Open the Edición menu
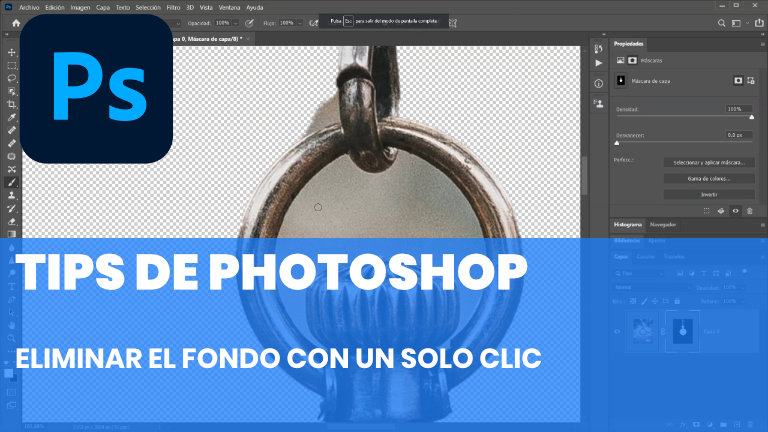This screenshot has height=432, width=768. click(55, 7)
